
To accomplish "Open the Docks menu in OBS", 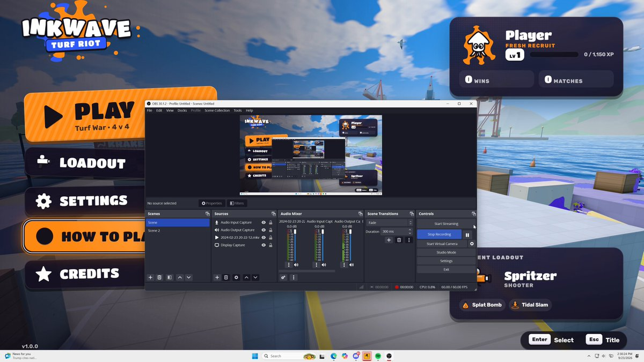I will point(182,110).
